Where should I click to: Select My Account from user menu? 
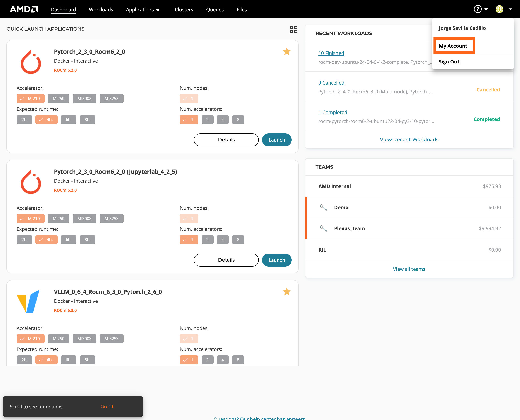(x=453, y=46)
